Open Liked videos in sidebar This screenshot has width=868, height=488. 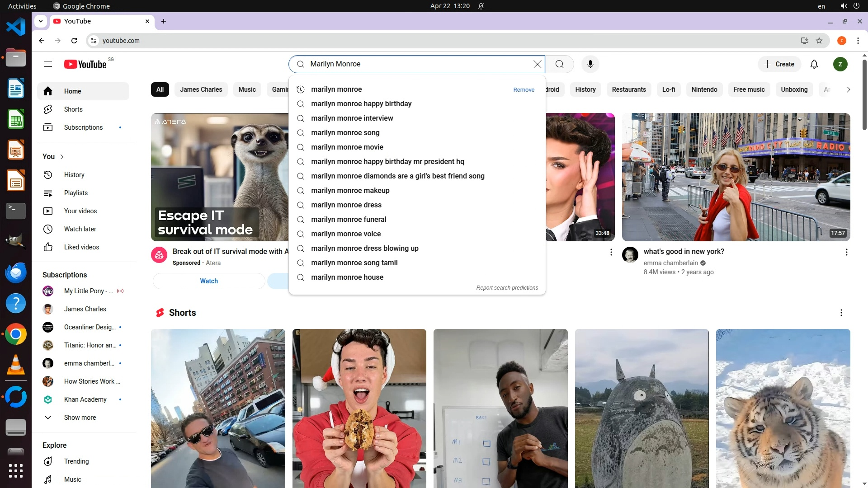point(81,247)
